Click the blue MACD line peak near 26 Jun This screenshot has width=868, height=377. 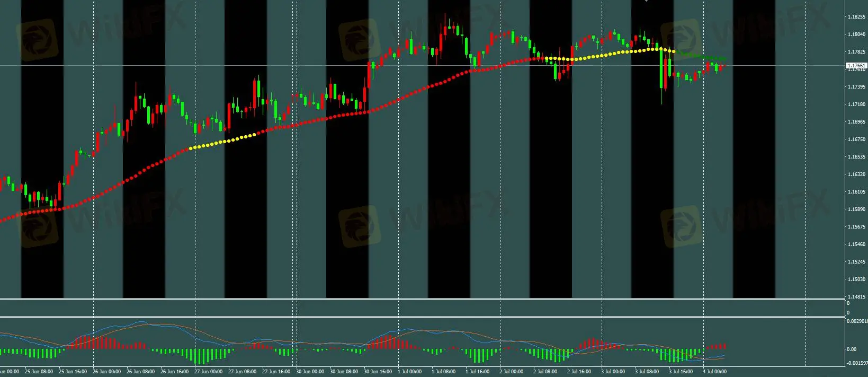coord(141,321)
